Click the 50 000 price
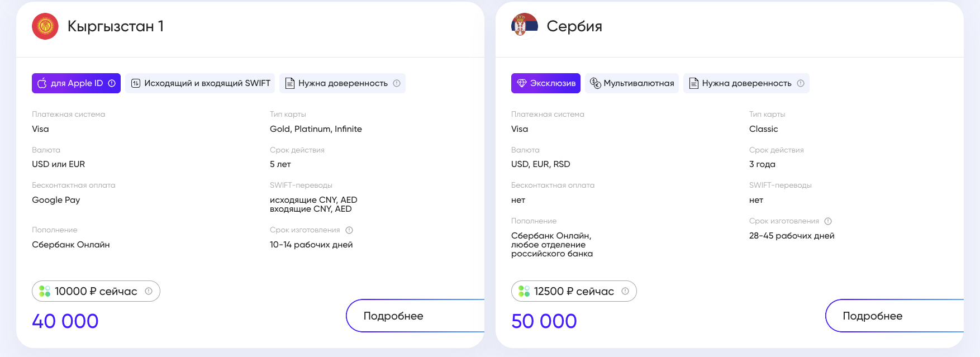980x357 pixels. click(x=544, y=321)
